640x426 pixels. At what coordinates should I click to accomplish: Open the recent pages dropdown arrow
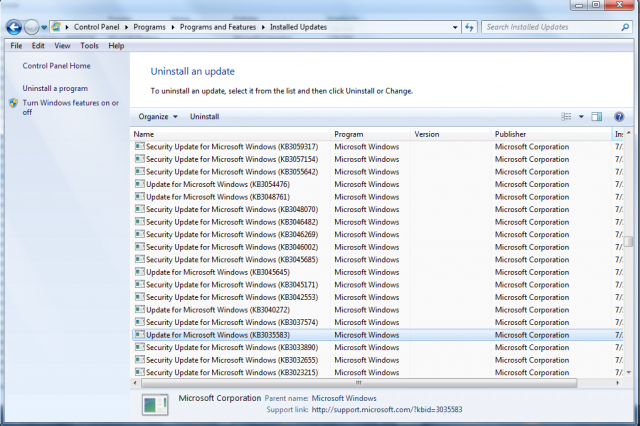(x=44, y=28)
